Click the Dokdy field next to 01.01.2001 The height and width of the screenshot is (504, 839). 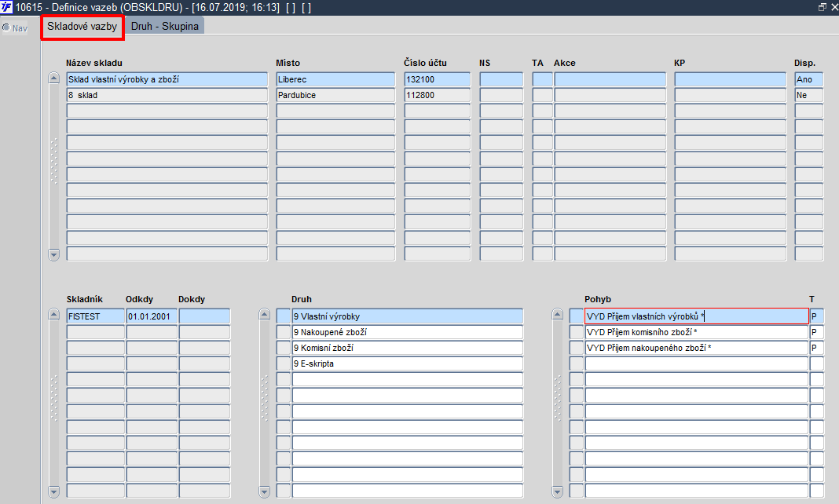pyautogui.click(x=204, y=316)
